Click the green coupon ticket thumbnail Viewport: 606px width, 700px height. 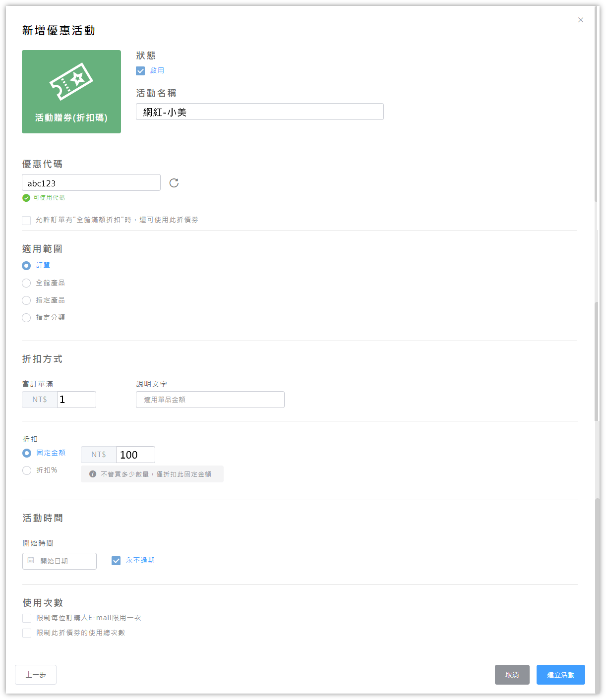71,91
